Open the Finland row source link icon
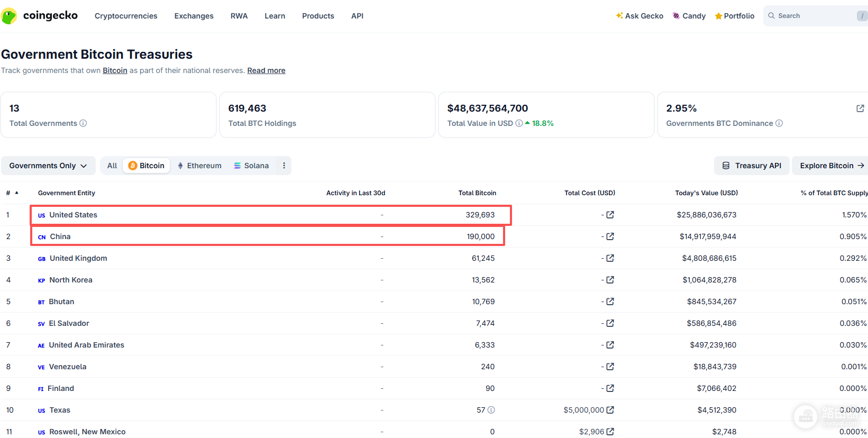This screenshot has height=438, width=868. coord(610,388)
